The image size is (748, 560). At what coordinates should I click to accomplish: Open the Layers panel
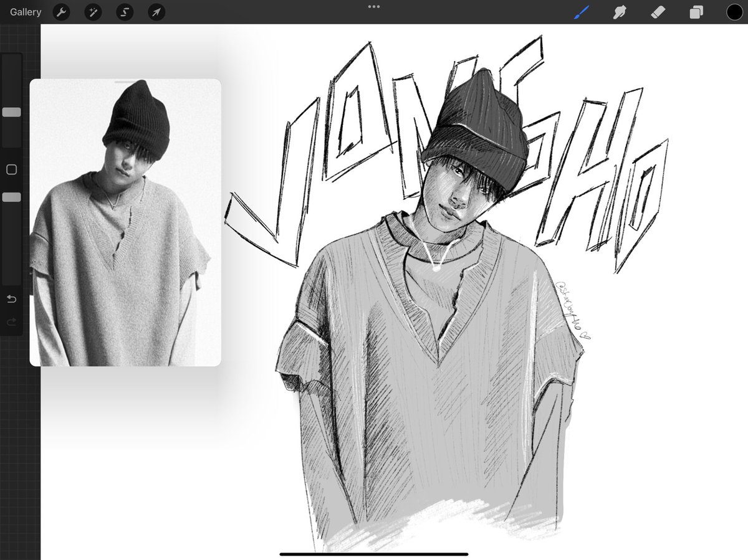(x=696, y=12)
